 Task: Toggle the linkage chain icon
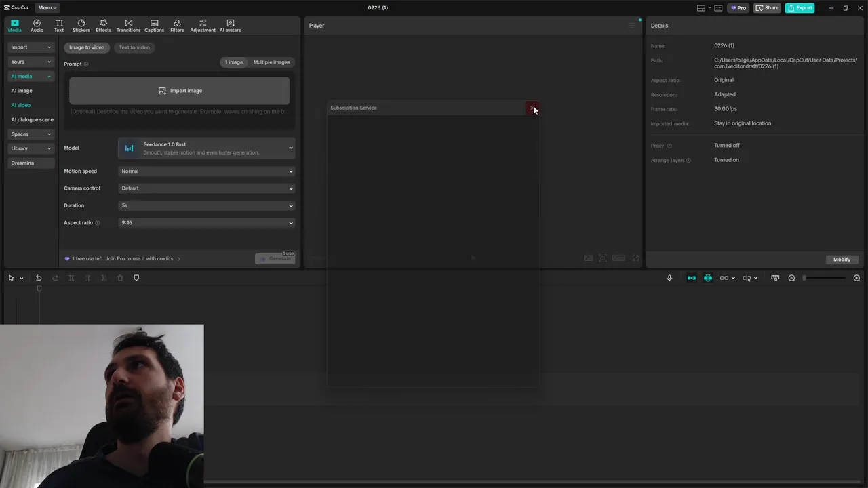pyautogui.click(x=724, y=278)
